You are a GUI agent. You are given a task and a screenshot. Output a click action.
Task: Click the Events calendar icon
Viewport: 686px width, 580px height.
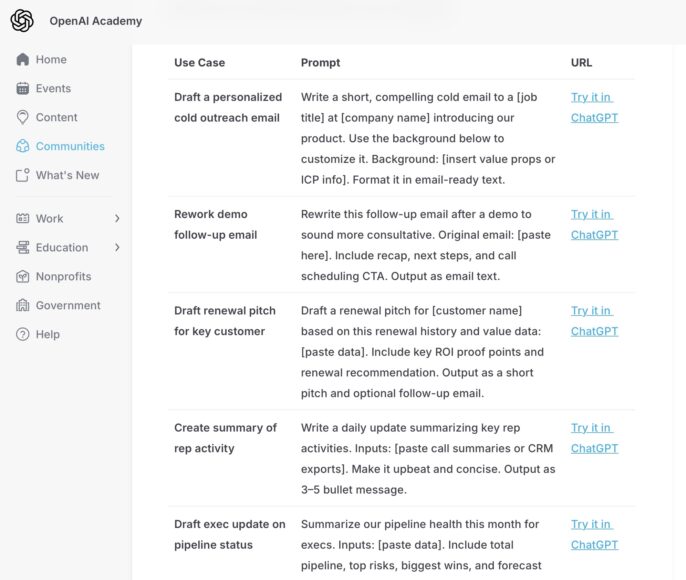(23, 89)
